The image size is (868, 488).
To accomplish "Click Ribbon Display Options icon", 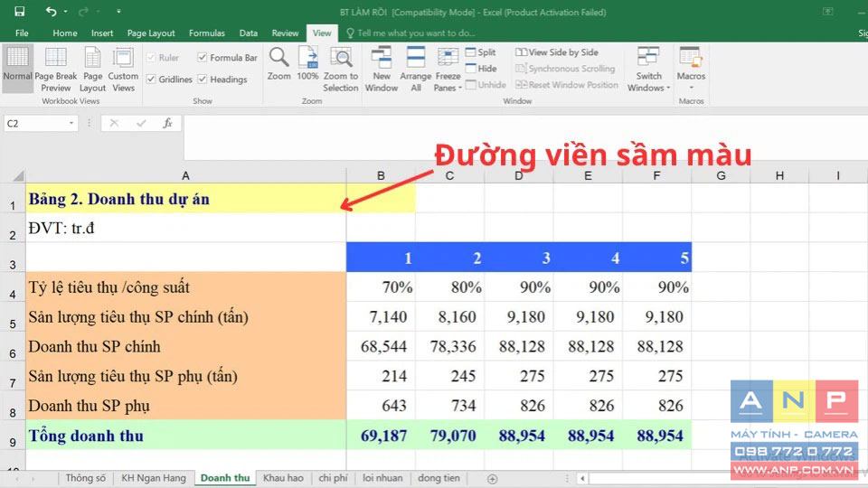I will (827, 12).
